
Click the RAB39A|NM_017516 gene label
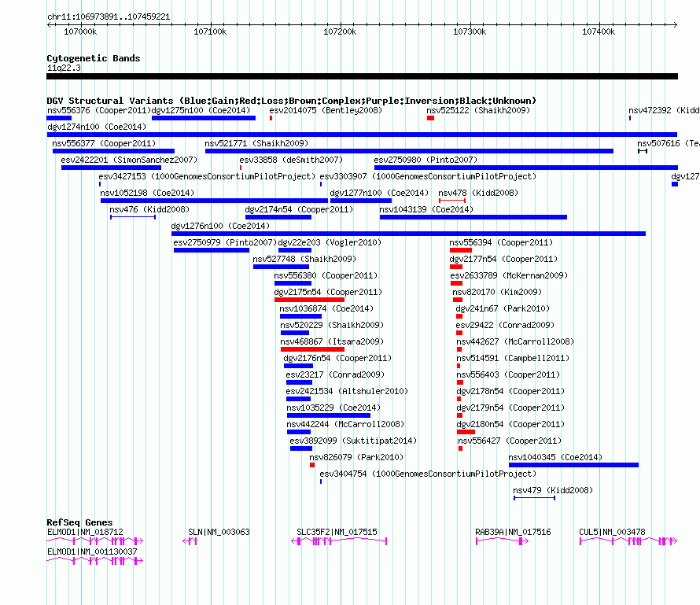click(513, 532)
